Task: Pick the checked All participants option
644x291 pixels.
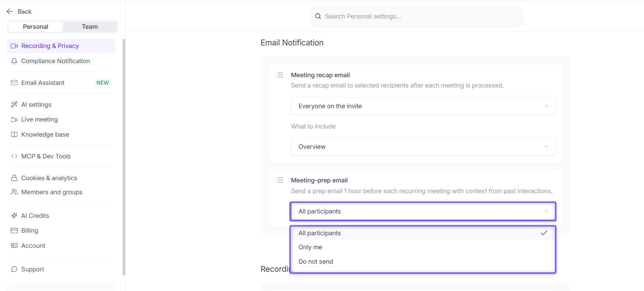Action: [x=423, y=233]
